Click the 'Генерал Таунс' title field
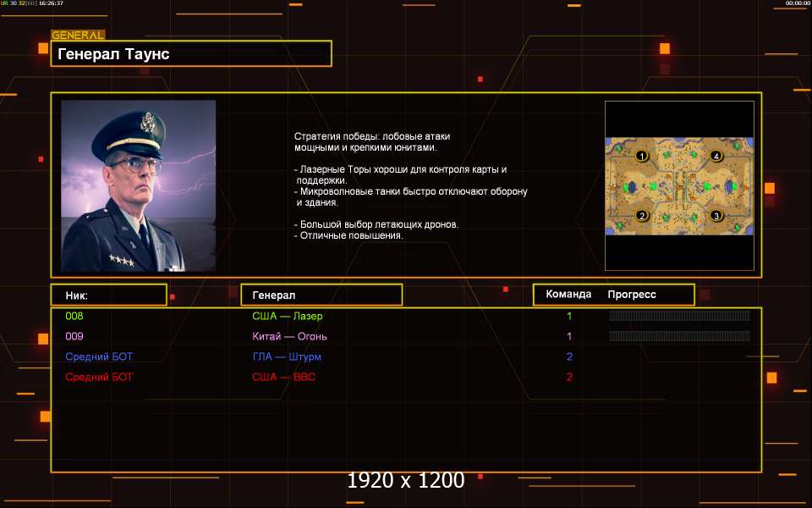 click(191, 53)
